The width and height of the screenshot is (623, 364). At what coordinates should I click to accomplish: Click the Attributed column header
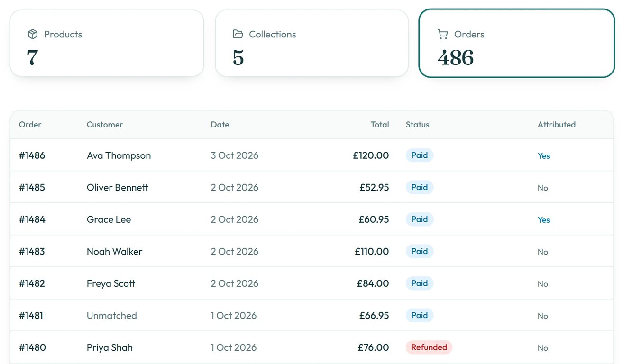coord(557,125)
